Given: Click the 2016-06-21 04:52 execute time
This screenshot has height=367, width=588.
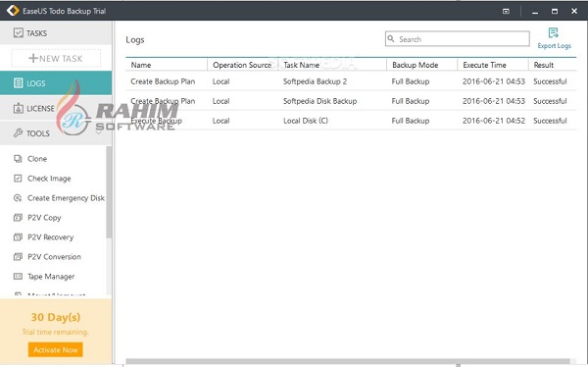Looking at the screenshot, I should click(x=494, y=121).
